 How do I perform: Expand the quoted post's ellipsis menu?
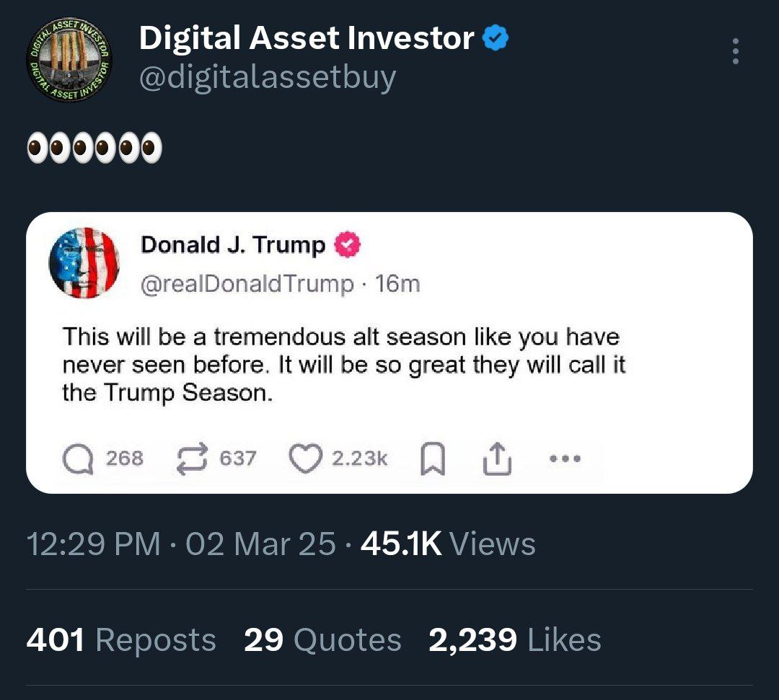(565, 458)
